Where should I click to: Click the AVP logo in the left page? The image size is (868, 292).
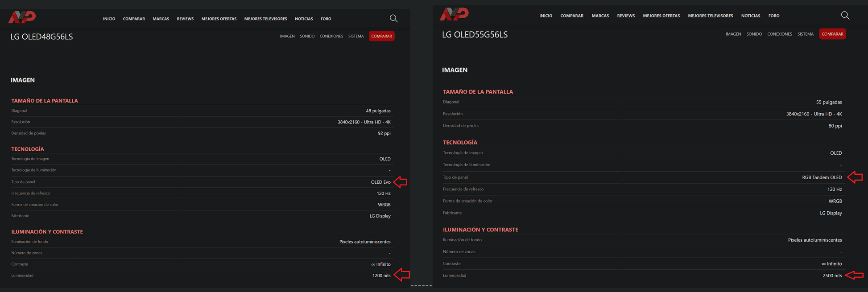[x=22, y=17]
